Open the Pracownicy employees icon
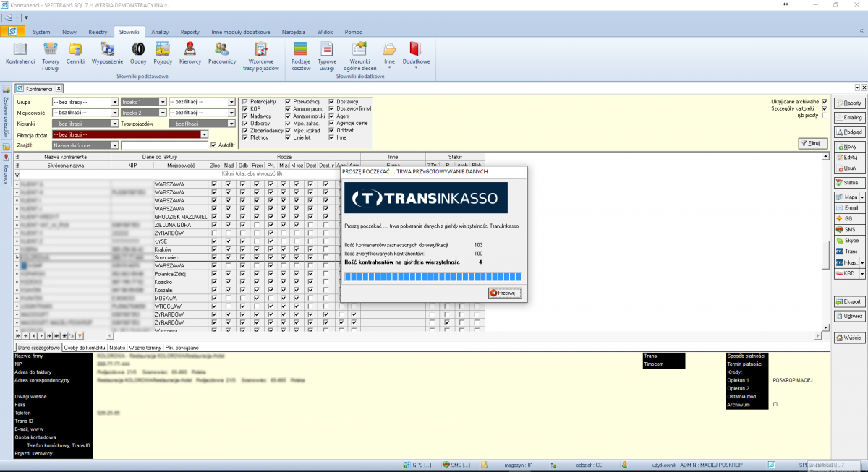 [x=222, y=53]
